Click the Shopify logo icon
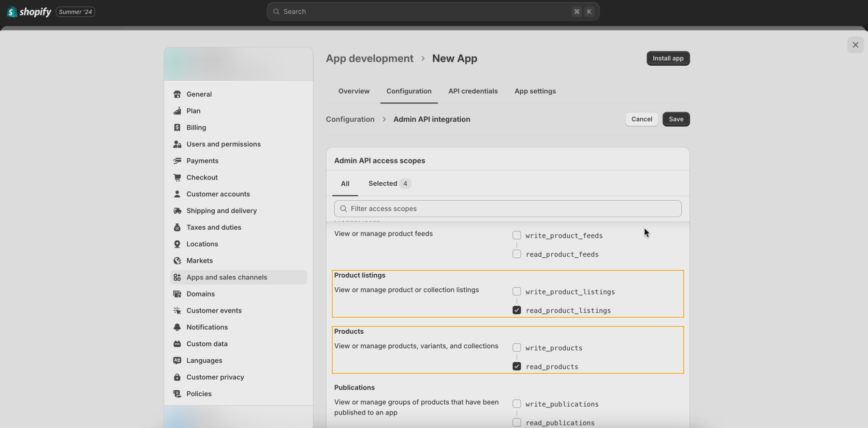 tap(12, 12)
